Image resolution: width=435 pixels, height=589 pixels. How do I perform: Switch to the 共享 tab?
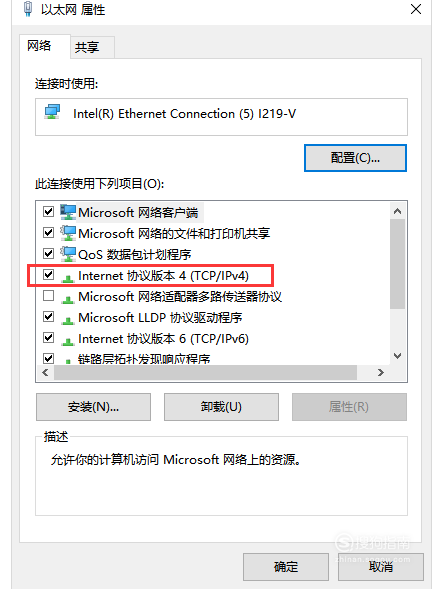(x=87, y=47)
